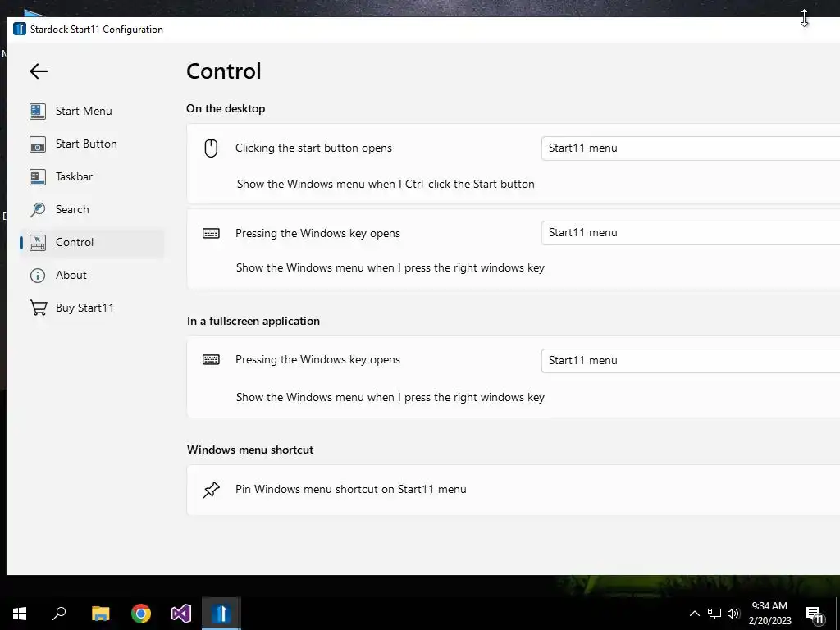This screenshot has width=840, height=630.
Task: Click the taskbar clock showing 9:34 AM
Action: point(769,614)
